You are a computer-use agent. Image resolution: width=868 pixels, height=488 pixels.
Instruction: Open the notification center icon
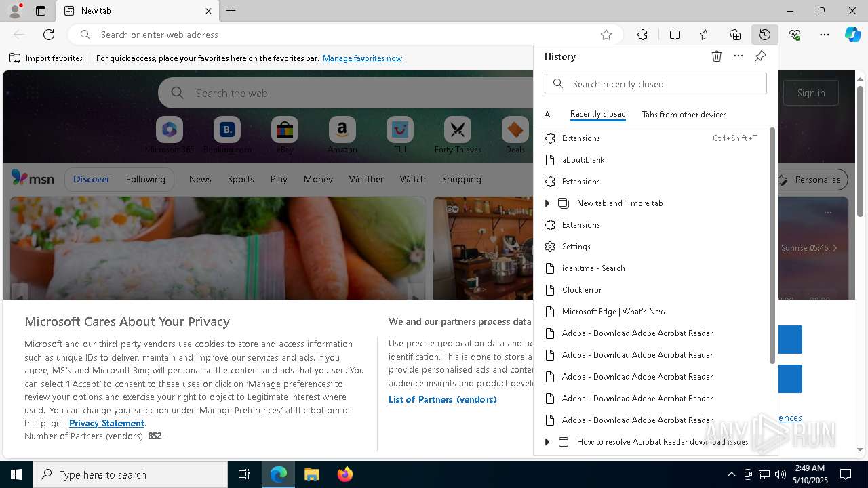pos(846,474)
